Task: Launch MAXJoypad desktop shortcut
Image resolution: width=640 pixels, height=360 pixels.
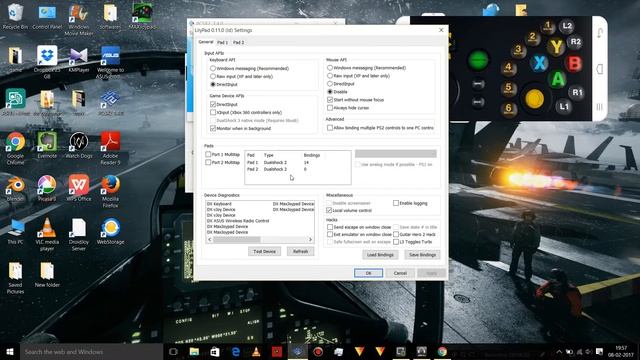Action: coord(142,16)
